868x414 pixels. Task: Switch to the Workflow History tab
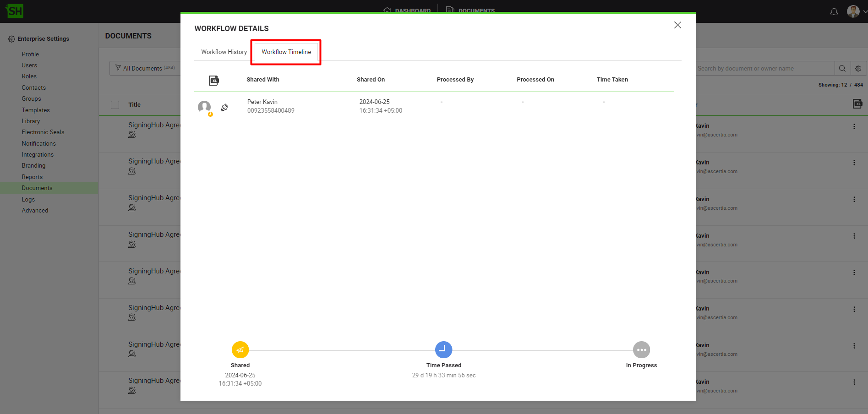pos(224,52)
